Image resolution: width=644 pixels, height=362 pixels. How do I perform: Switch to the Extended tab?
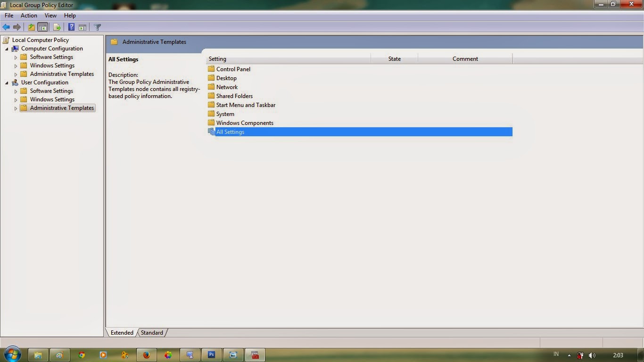pos(122,333)
